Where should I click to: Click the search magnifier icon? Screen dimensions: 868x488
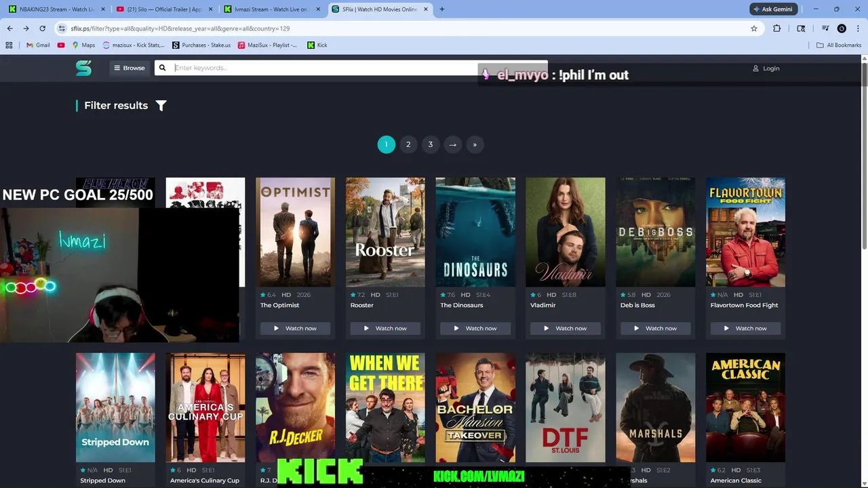[162, 68]
